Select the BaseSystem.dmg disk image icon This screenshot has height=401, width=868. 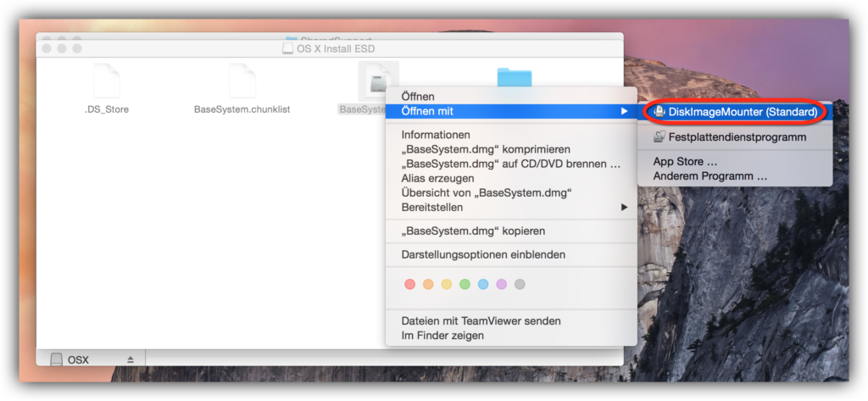click(379, 82)
